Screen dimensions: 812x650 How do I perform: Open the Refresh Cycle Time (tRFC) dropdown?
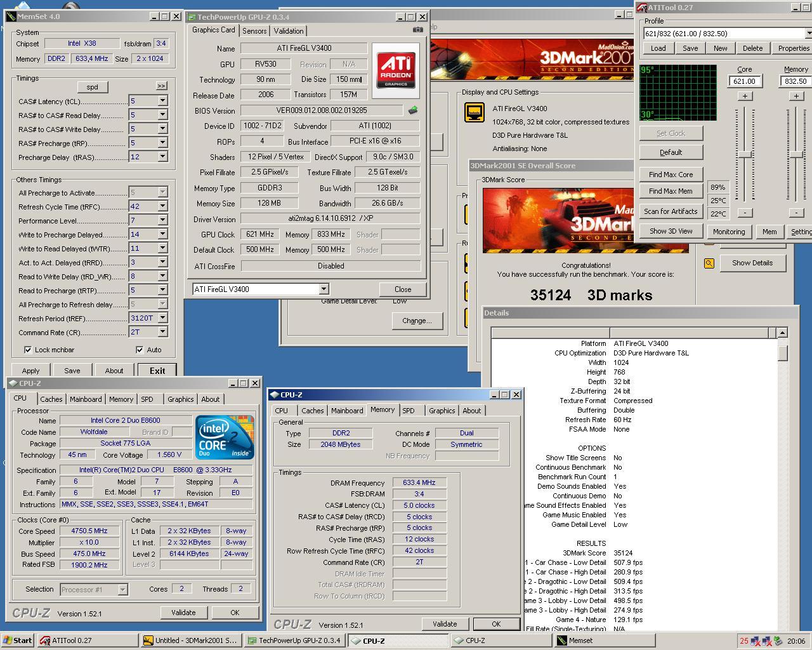coord(162,206)
